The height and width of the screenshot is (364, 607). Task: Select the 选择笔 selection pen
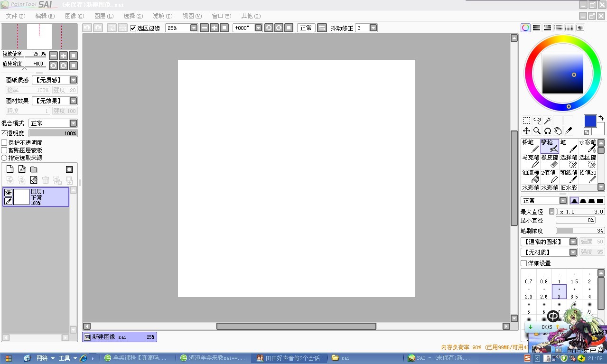[569, 161]
